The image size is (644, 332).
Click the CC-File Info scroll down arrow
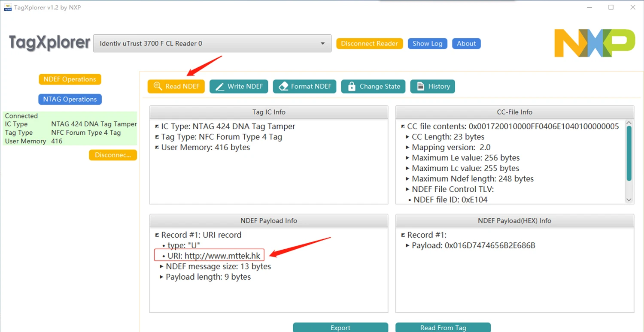point(629,199)
